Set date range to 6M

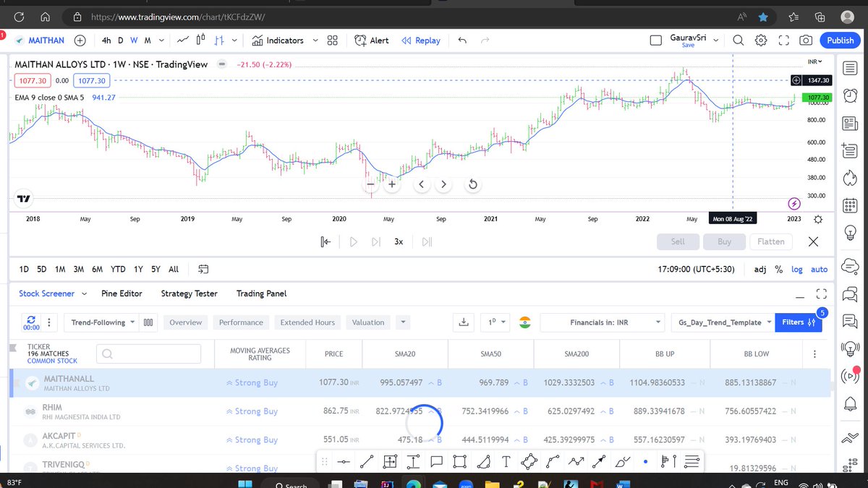point(97,269)
